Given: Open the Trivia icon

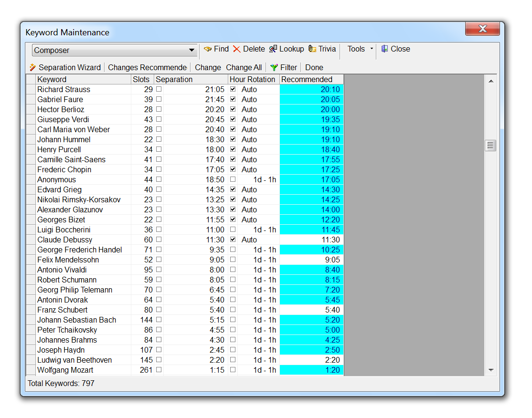Looking at the screenshot, I should 312,49.
